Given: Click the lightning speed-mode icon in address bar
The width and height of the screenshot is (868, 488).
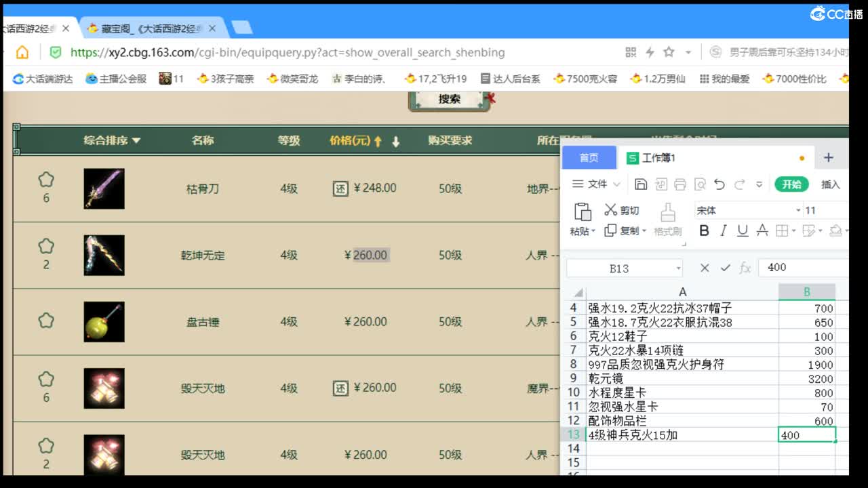Looking at the screenshot, I should (x=650, y=52).
